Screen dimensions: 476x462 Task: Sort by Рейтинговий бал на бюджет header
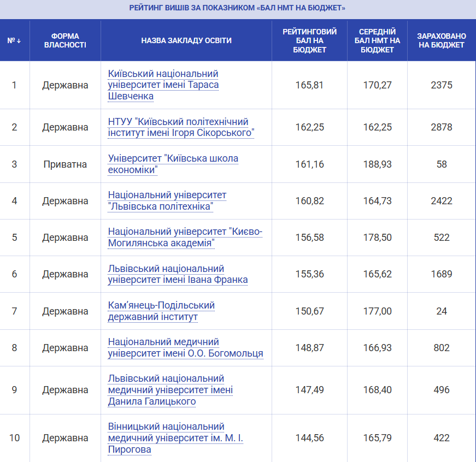point(309,40)
